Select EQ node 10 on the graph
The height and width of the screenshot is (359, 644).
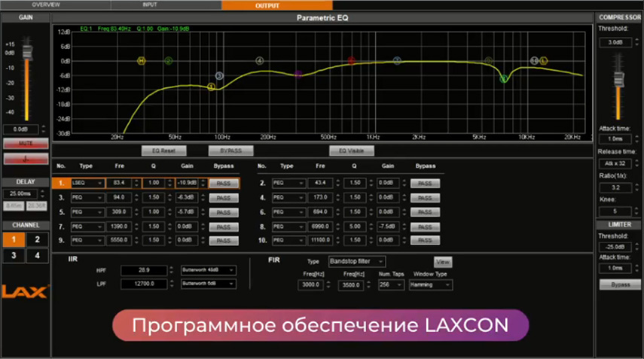[x=534, y=61]
